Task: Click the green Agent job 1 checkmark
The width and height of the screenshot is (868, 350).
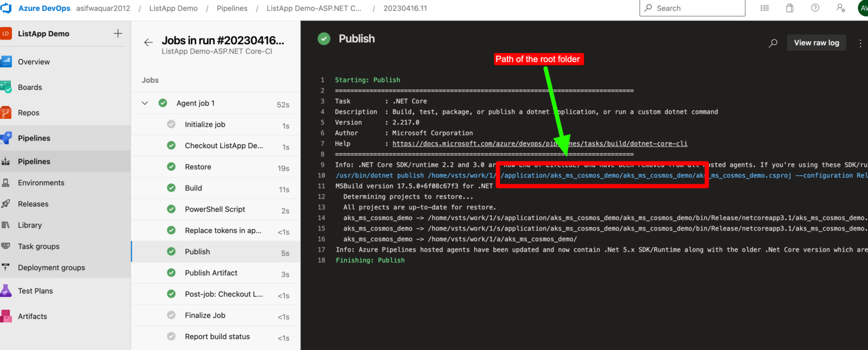Action: tap(163, 103)
